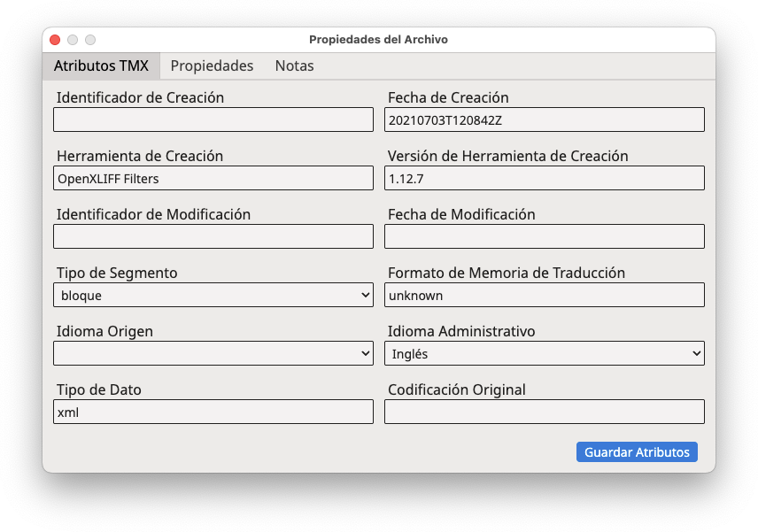This screenshot has height=532, width=758.
Task: Click the Tipo de Dato label
Action: [99, 390]
